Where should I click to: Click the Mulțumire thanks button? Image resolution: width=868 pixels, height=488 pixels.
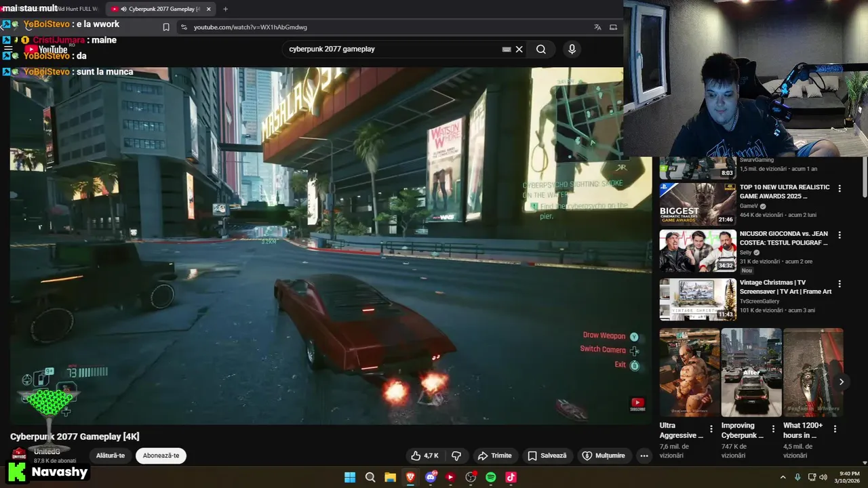[x=604, y=455]
